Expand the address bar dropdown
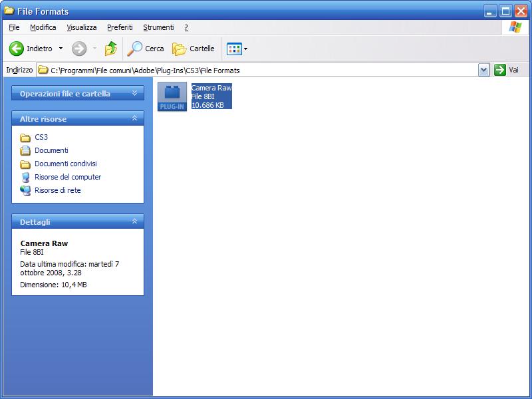The width and height of the screenshot is (532, 399). [484, 70]
